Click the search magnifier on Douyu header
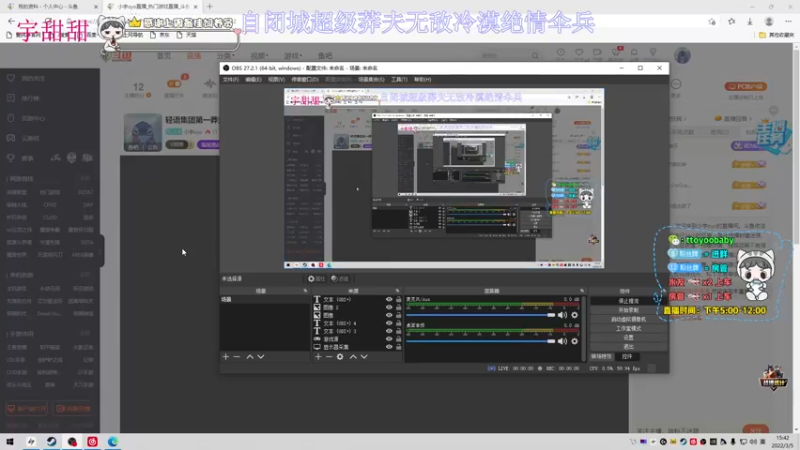 point(535,55)
